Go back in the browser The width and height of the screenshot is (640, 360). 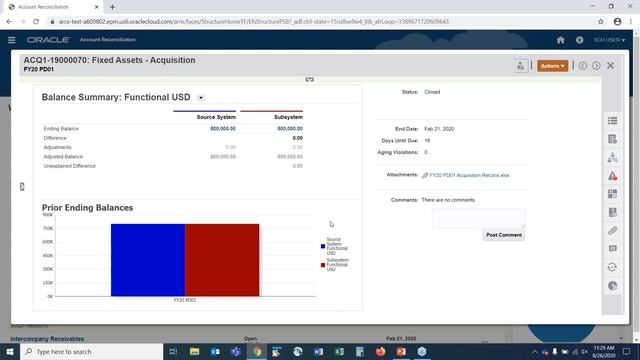tap(9, 22)
